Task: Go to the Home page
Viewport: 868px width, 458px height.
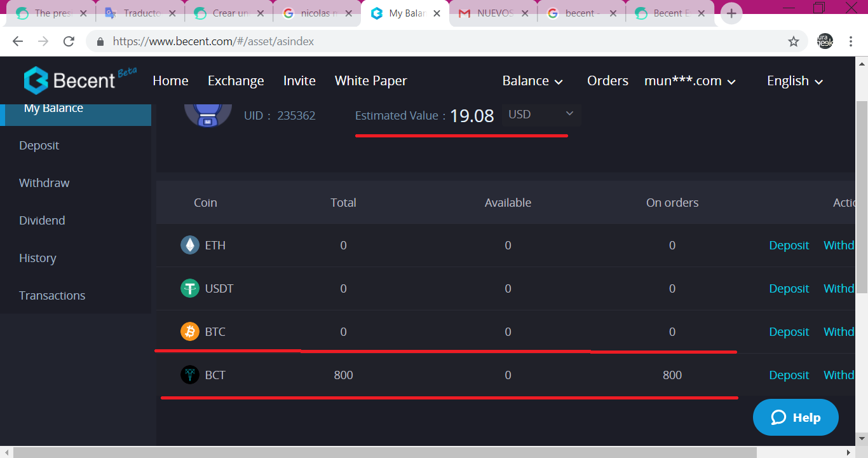Action: pyautogui.click(x=170, y=81)
